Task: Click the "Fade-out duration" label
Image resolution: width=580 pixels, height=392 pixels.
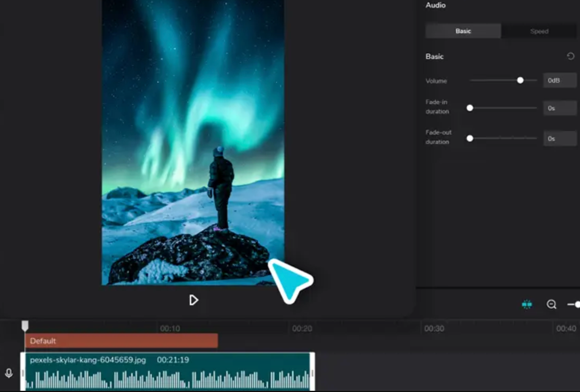Action: tap(439, 137)
